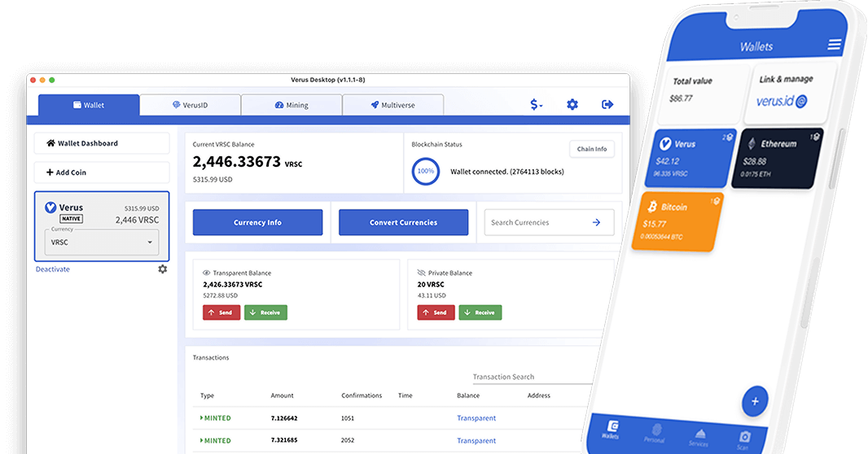
Task: Click the Bitcoin logo on the orange card
Action: pos(653,207)
